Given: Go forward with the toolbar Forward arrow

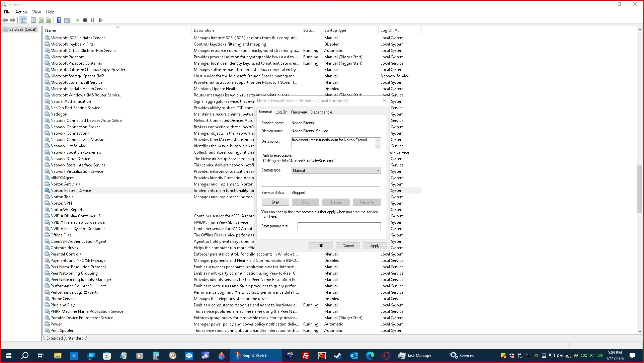Looking at the screenshot, I should tap(13, 20).
